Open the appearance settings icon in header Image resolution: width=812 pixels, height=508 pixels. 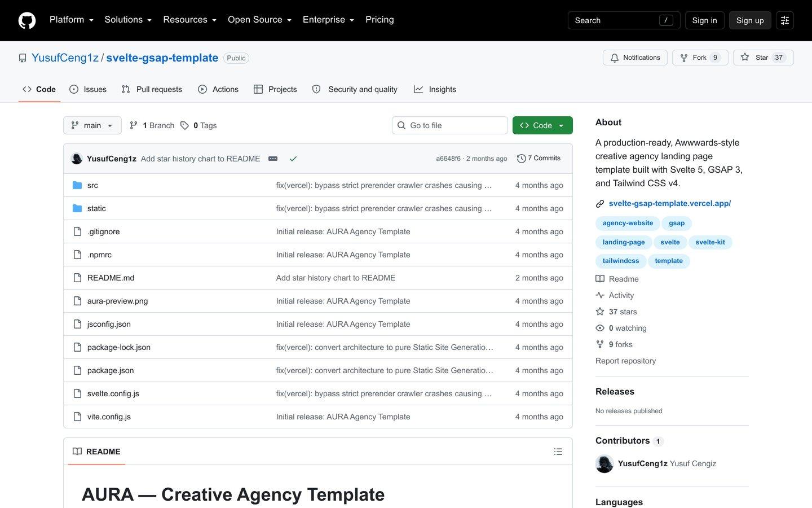(x=785, y=20)
